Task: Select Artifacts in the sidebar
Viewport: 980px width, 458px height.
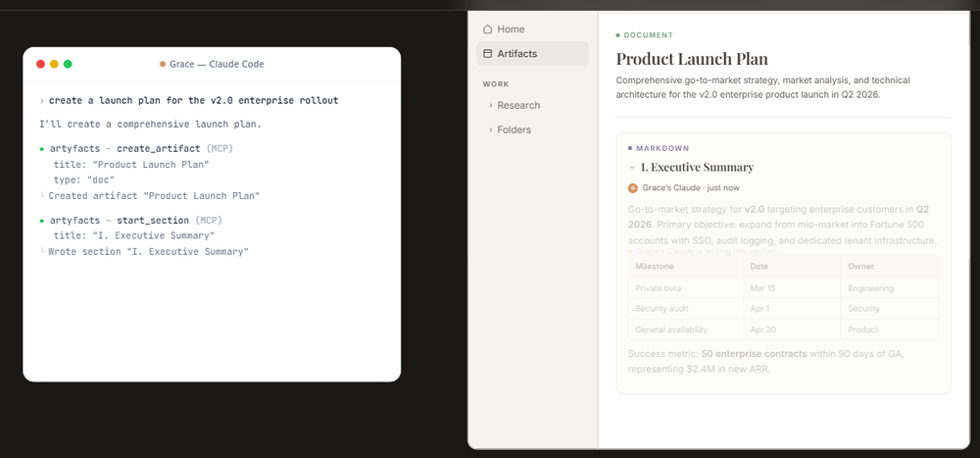Action: 532,54
